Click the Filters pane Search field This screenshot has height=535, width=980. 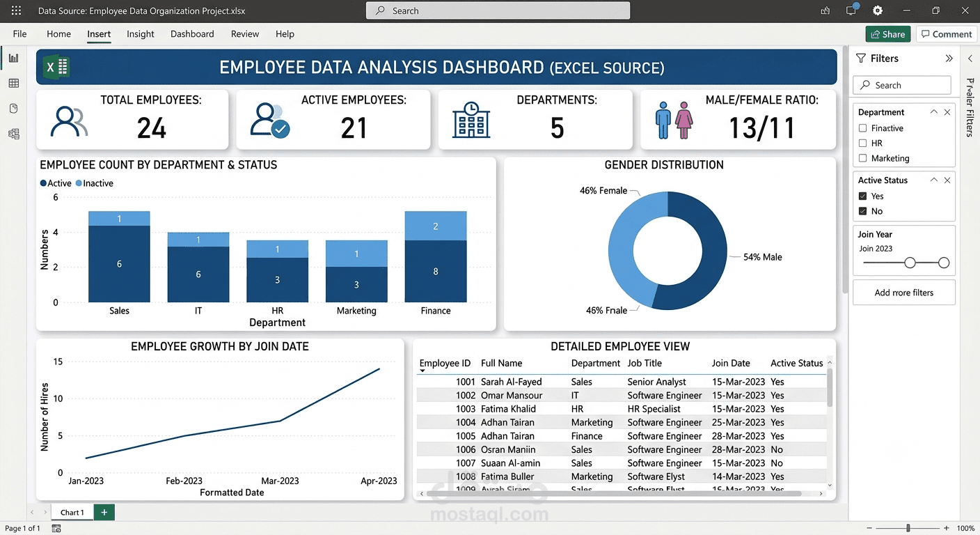pyautogui.click(x=902, y=85)
